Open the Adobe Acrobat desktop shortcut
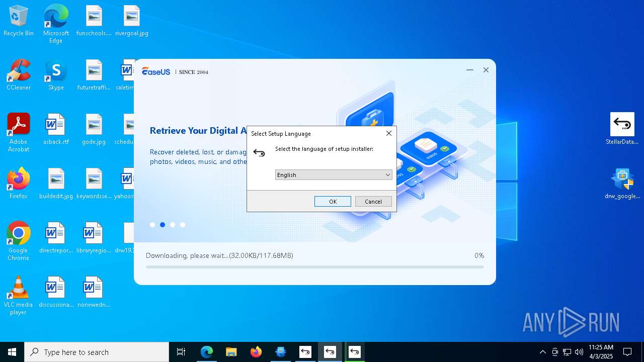Viewport: 644px width, 362px height. pos(19,133)
